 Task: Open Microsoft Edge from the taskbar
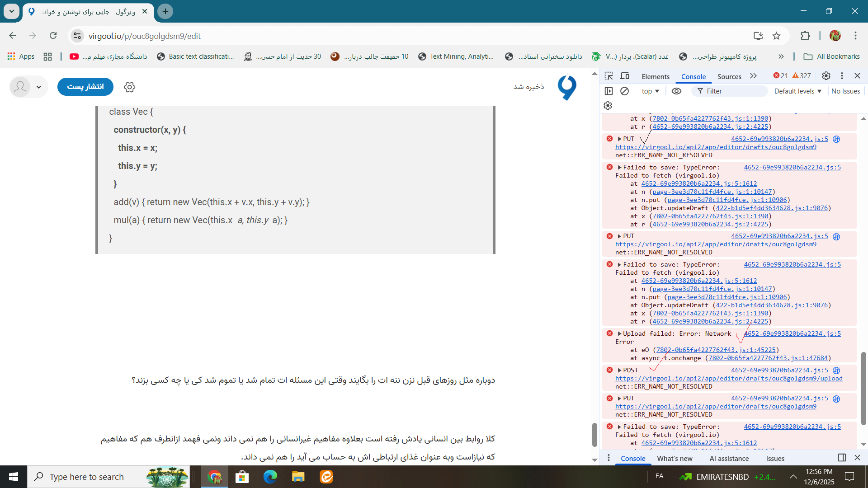270,477
